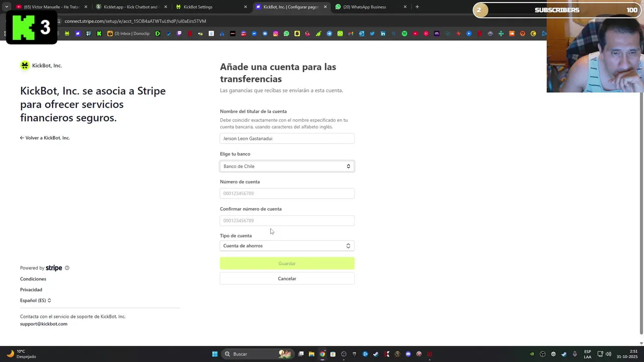The width and height of the screenshot is (644, 362).
Task: Open File Explorer from the taskbar
Action: tap(311, 354)
